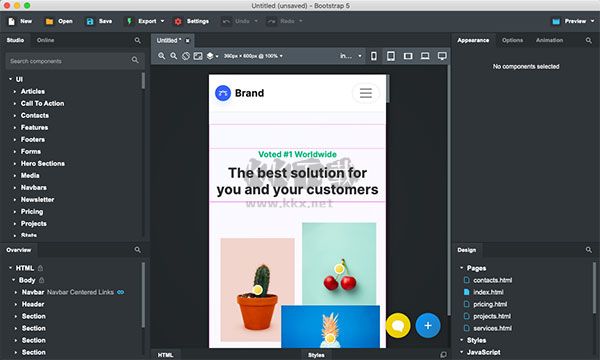
Task: Click the cactus image in the preview
Action: [257, 290]
